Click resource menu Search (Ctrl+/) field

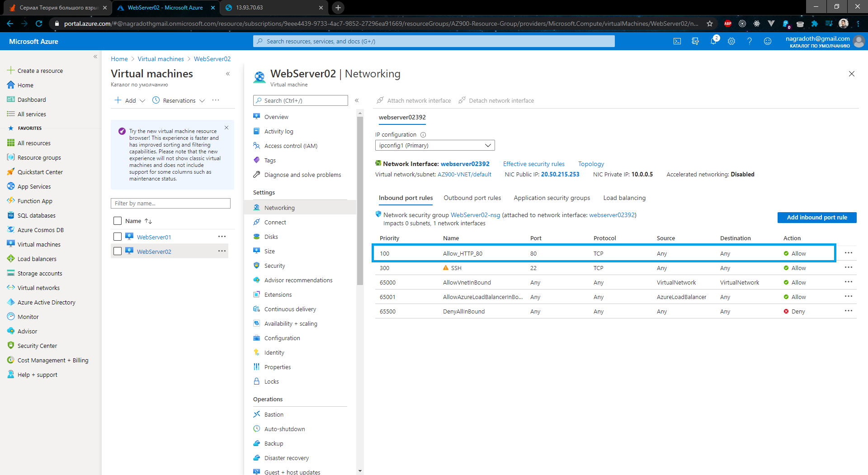pos(300,100)
